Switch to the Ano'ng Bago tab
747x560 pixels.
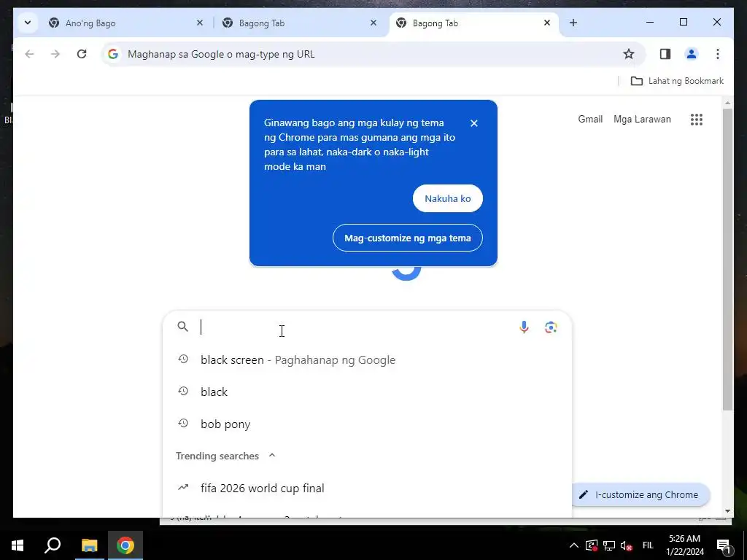coord(125,23)
